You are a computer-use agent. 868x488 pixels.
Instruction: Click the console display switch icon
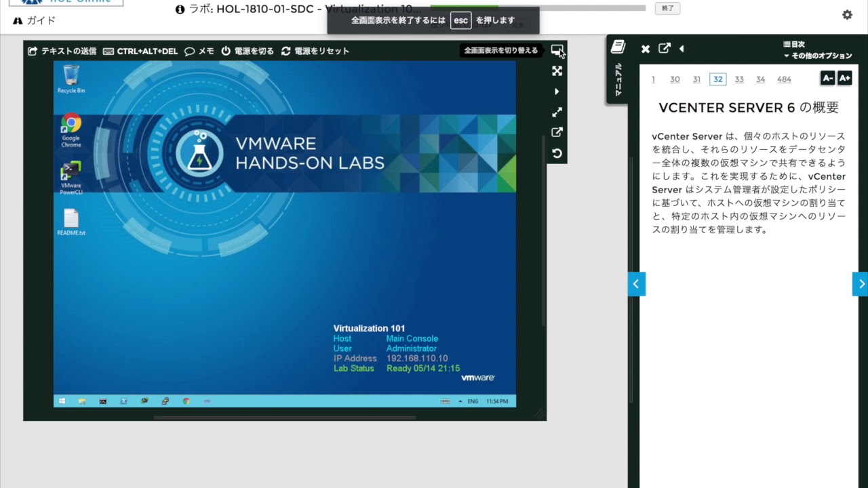[557, 50]
